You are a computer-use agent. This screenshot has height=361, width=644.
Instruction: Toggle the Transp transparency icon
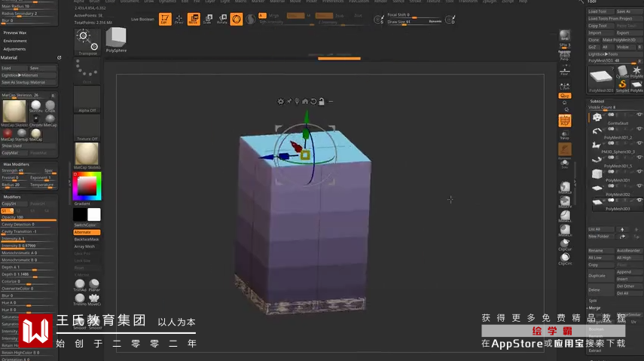click(565, 135)
